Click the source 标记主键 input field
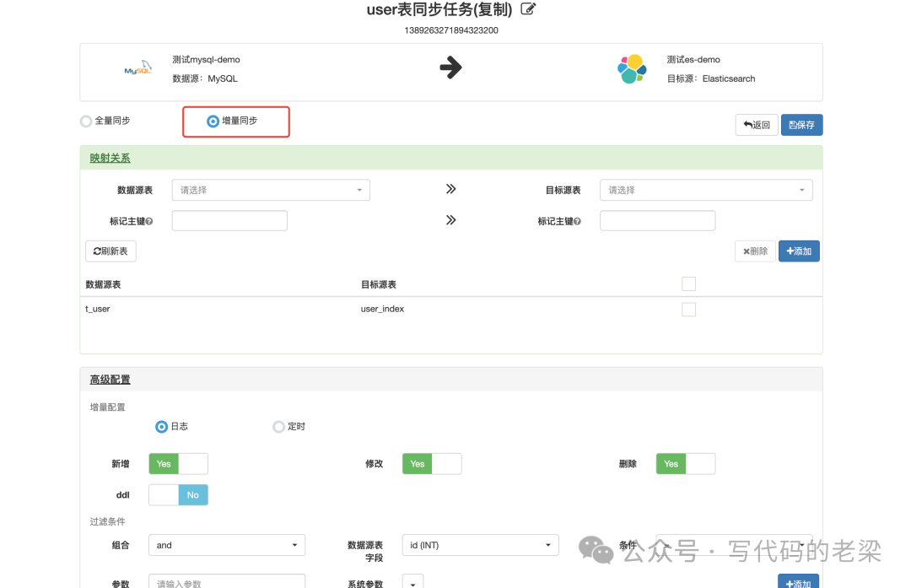This screenshot has height=588, width=911. [x=229, y=221]
